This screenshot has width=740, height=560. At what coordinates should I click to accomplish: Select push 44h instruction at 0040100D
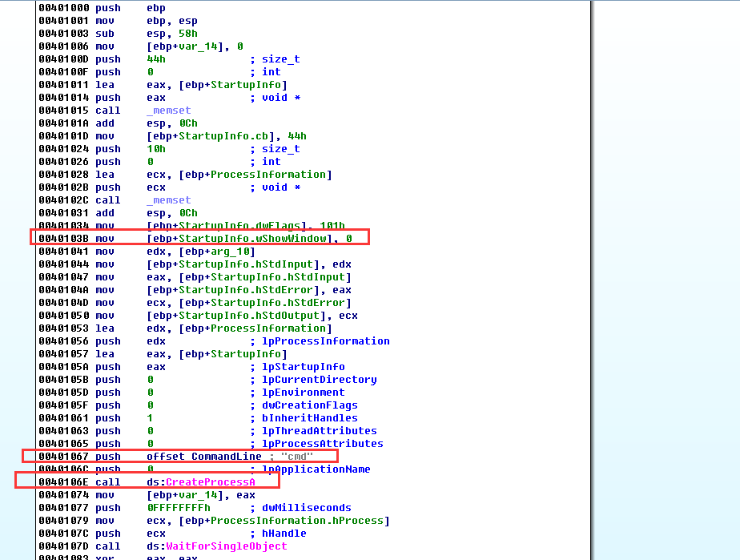[169, 59]
